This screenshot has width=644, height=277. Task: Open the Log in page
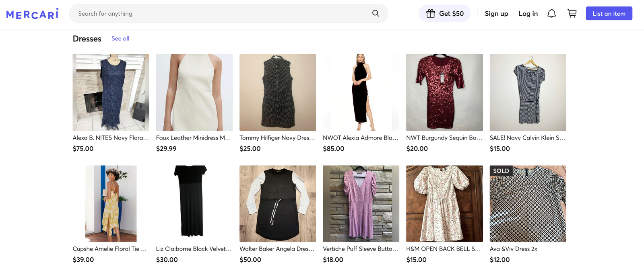(528, 13)
